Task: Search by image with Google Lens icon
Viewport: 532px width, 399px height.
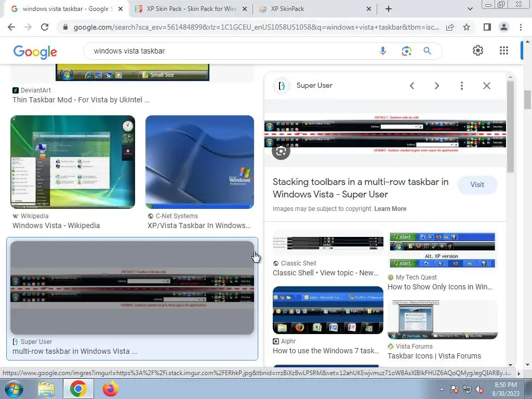Action: [406, 51]
